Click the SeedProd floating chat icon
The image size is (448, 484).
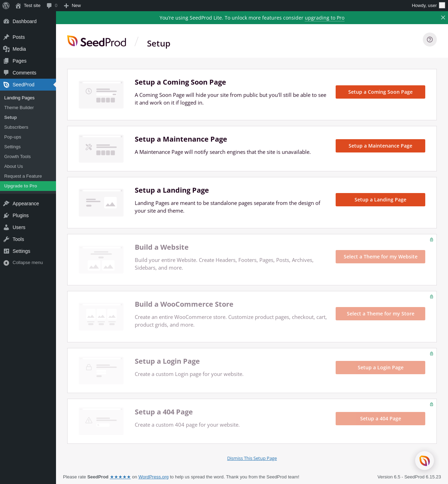pos(425,461)
